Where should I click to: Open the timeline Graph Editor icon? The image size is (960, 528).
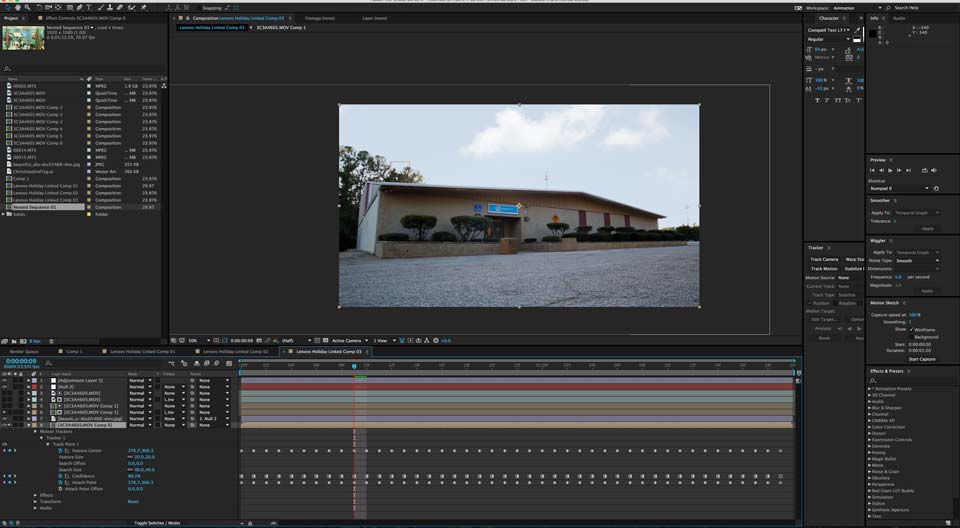[229, 364]
